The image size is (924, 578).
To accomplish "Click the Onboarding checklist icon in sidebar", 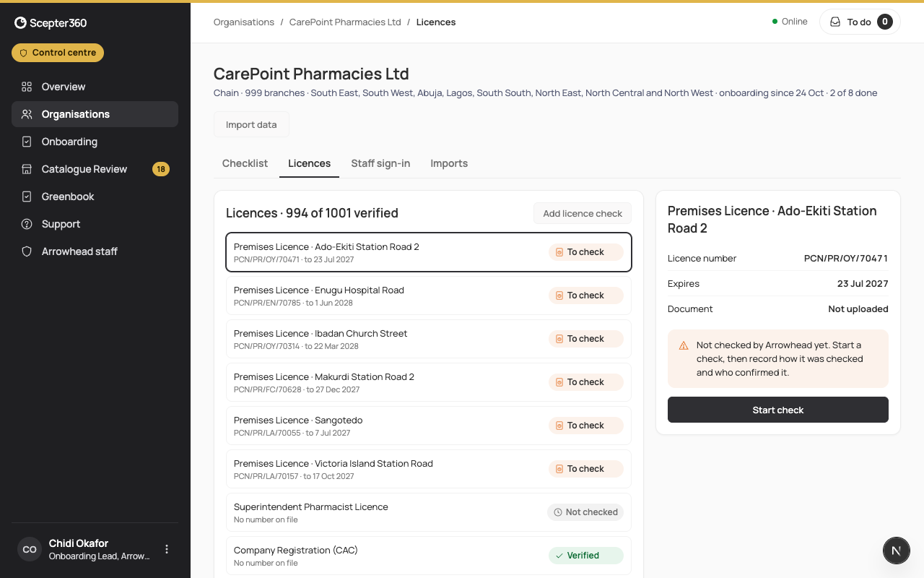I will coord(27,142).
